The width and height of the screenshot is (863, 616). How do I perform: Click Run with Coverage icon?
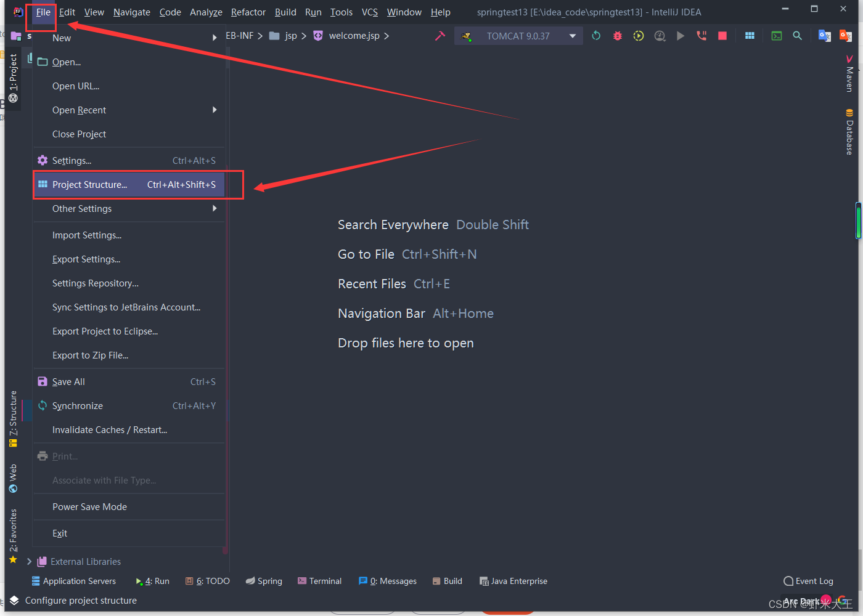(639, 36)
